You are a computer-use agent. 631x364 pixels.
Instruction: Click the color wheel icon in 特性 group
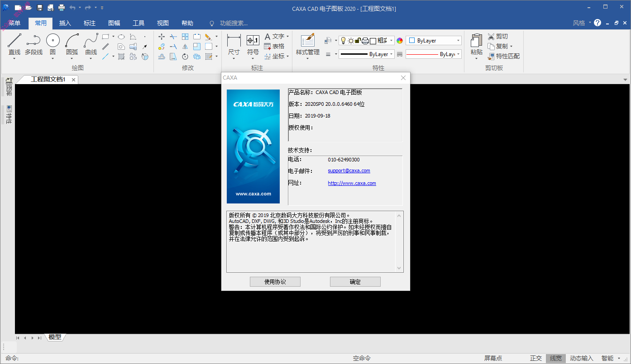400,41
